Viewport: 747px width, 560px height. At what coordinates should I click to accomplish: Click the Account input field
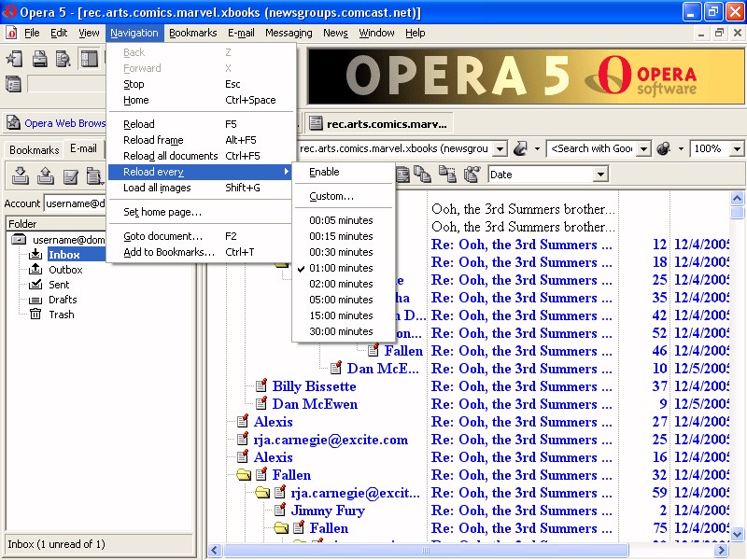pos(75,203)
